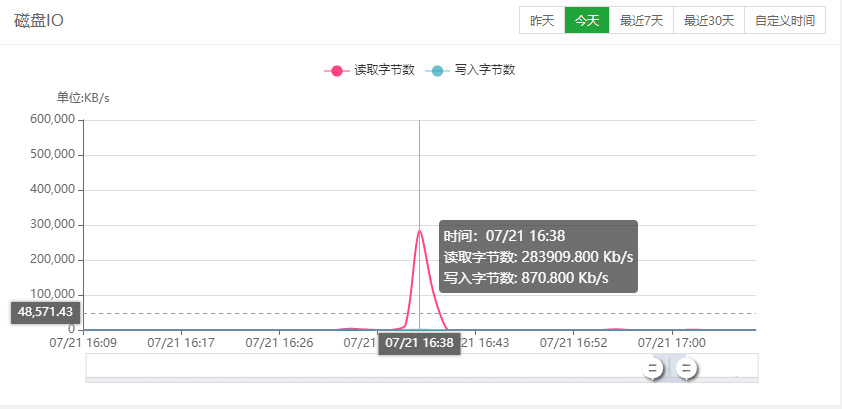Click the 单位:KB/s unit label
Image resolution: width=842 pixels, height=409 pixels.
pyautogui.click(x=83, y=98)
